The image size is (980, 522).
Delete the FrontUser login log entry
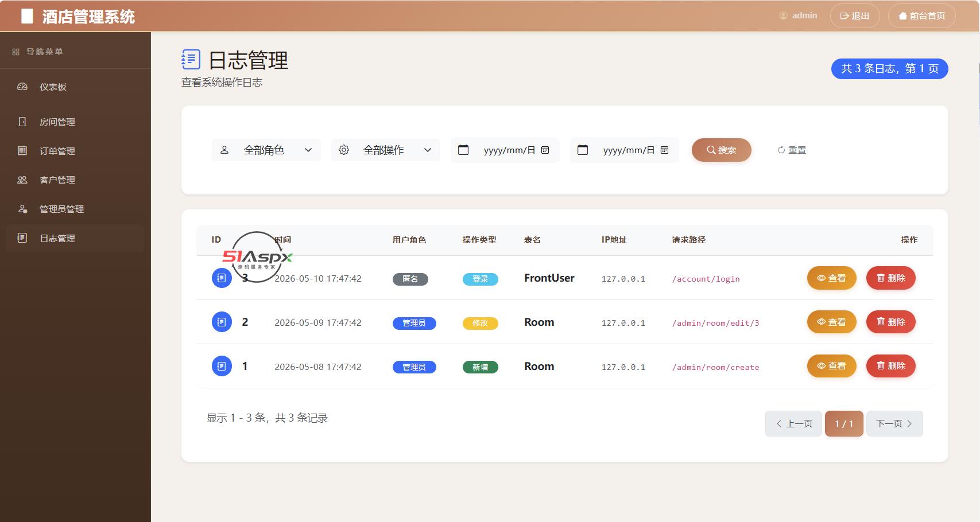click(891, 278)
